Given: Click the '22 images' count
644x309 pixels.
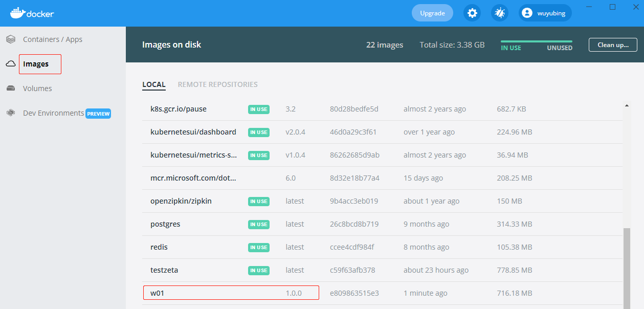Looking at the screenshot, I should pos(385,45).
